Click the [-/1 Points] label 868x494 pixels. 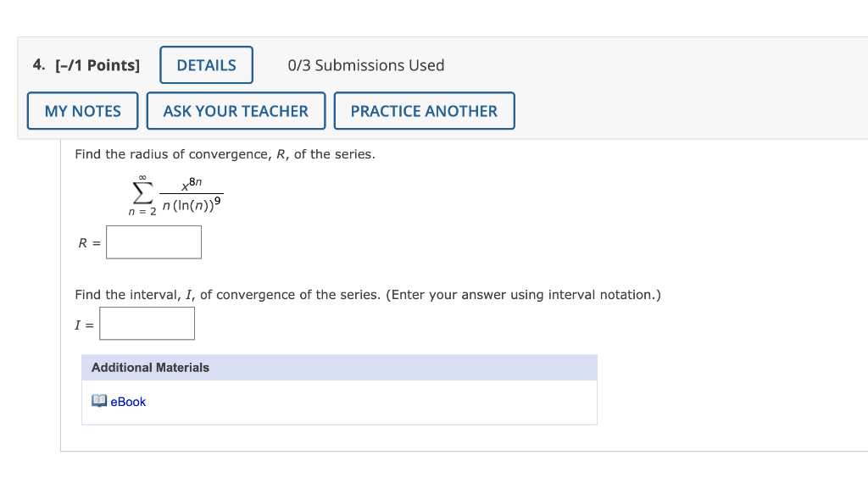(97, 65)
